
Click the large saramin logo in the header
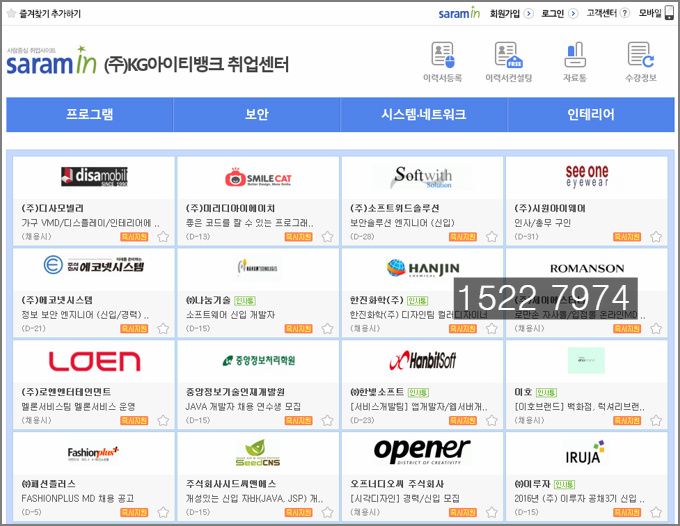[51, 61]
